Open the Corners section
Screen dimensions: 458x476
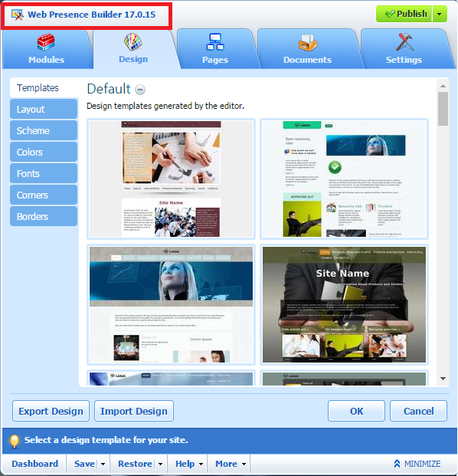(x=44, y=195)
